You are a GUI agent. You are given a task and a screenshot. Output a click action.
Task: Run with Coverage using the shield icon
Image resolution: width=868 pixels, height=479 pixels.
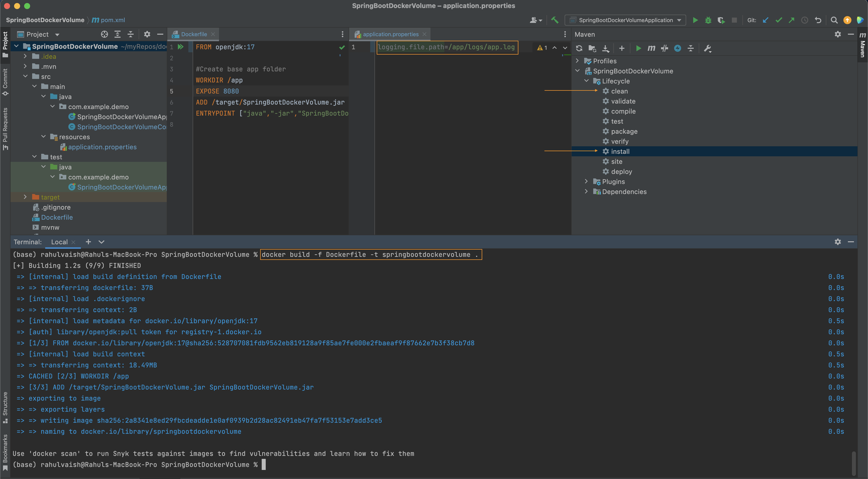[721, 20]
